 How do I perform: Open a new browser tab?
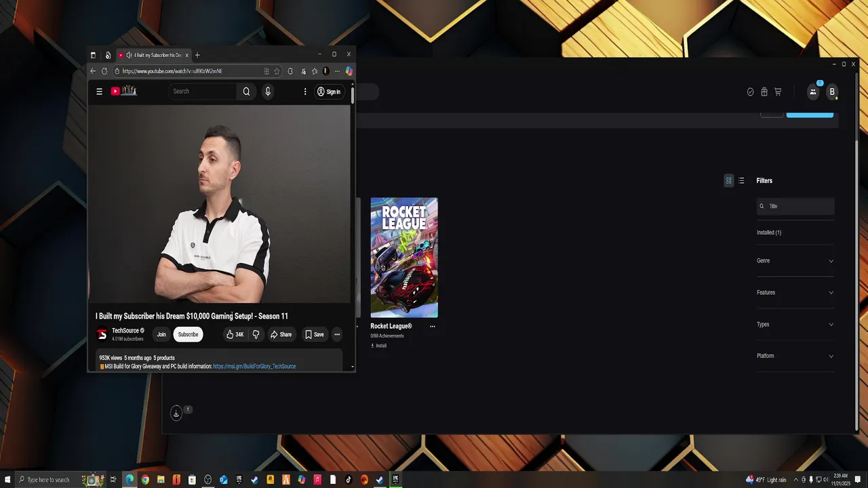(x=197, y=55)
